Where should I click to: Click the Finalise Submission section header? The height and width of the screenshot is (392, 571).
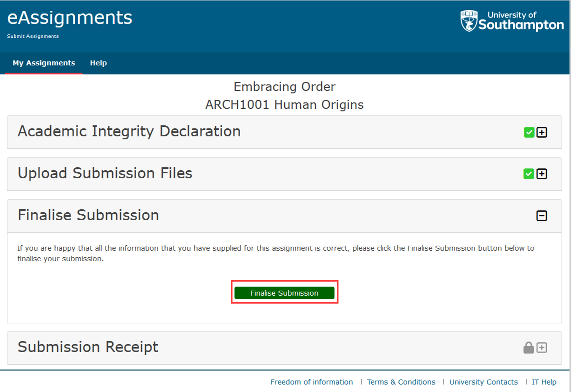[88, 216]
